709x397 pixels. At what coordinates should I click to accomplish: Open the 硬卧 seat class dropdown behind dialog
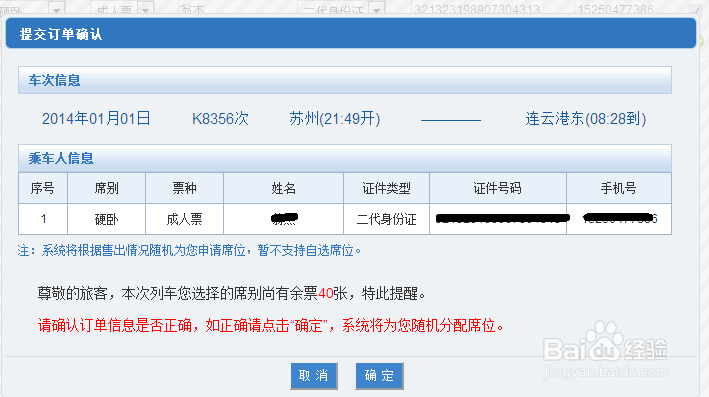pos(32,9)
